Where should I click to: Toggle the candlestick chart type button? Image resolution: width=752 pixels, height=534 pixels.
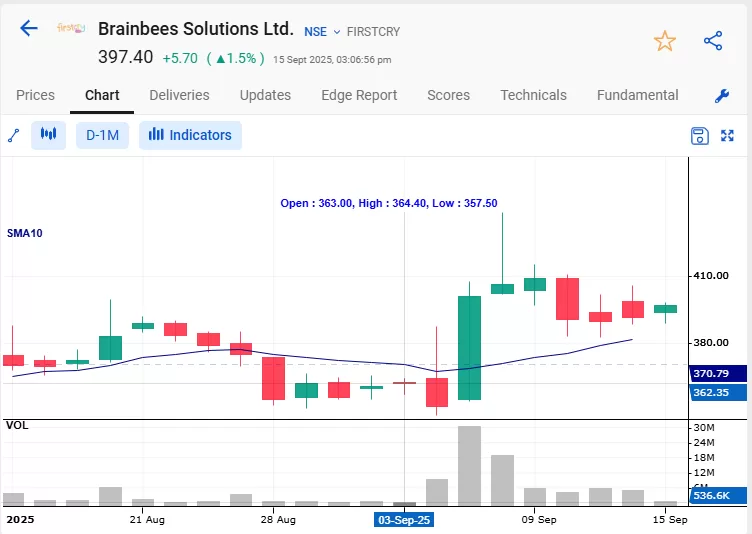tap(48, 135)
